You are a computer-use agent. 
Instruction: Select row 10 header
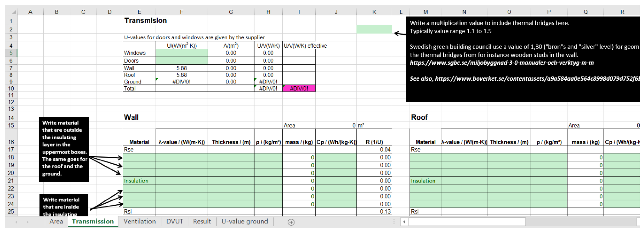11,88
